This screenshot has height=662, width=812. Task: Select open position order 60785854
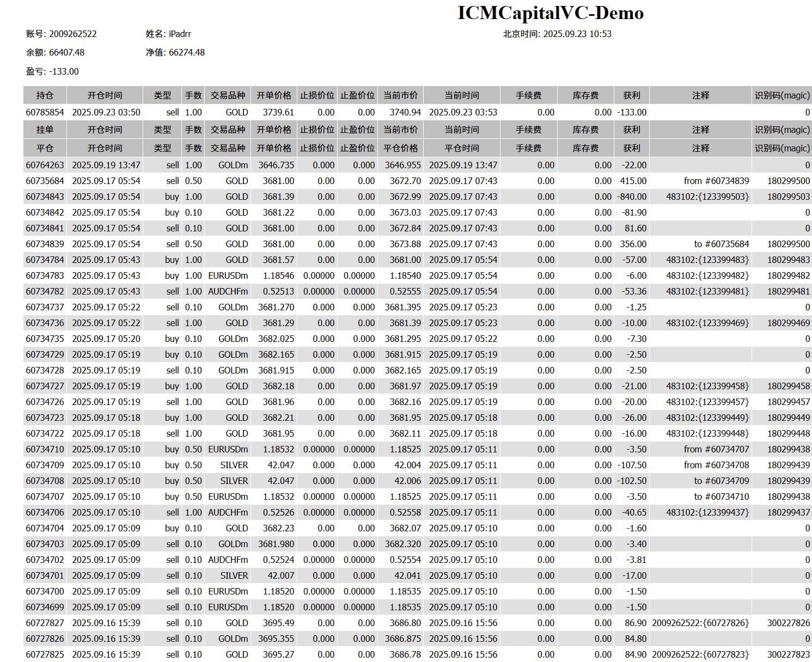(x=45, y=113)
